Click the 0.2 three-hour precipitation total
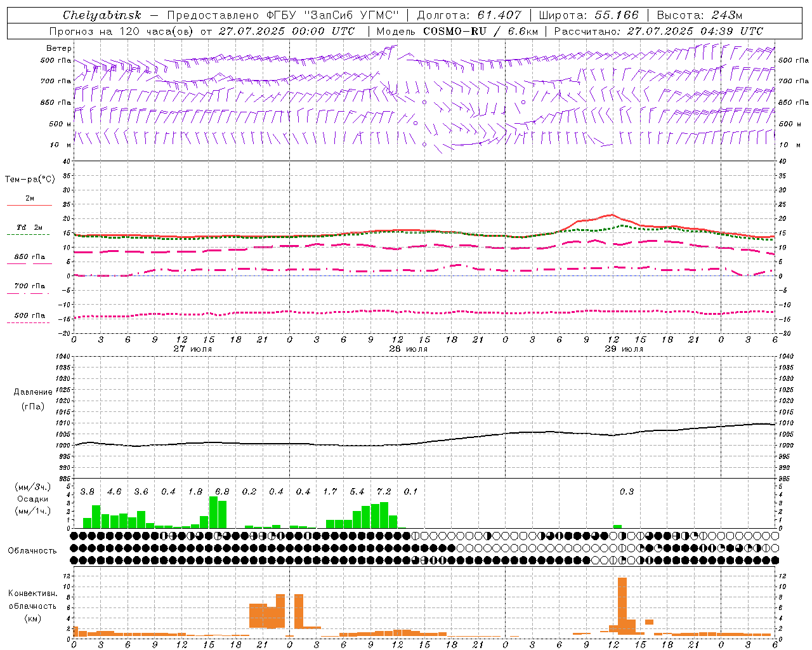This screenshot has height=650, width=812. (249, 492)
